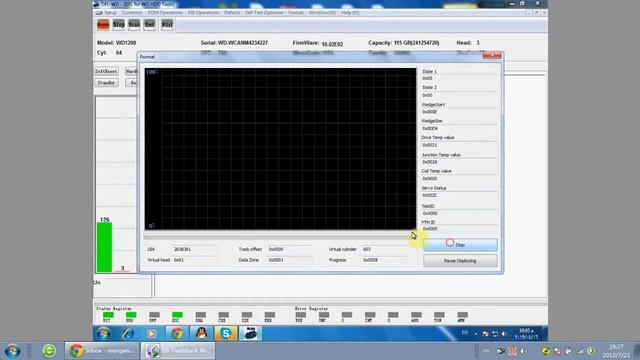Open the Defects menu
The height and width of the screenshot is (360, 640).
coord(232,13)
